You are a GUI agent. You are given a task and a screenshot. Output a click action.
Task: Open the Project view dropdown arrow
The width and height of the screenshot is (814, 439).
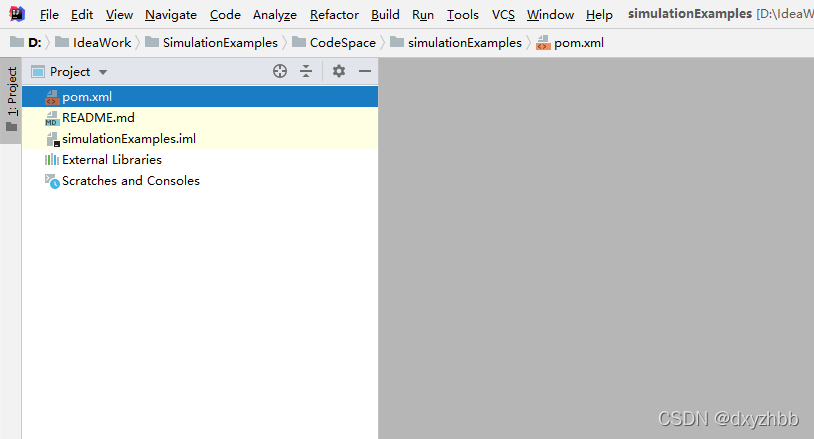tap(103, 72)
